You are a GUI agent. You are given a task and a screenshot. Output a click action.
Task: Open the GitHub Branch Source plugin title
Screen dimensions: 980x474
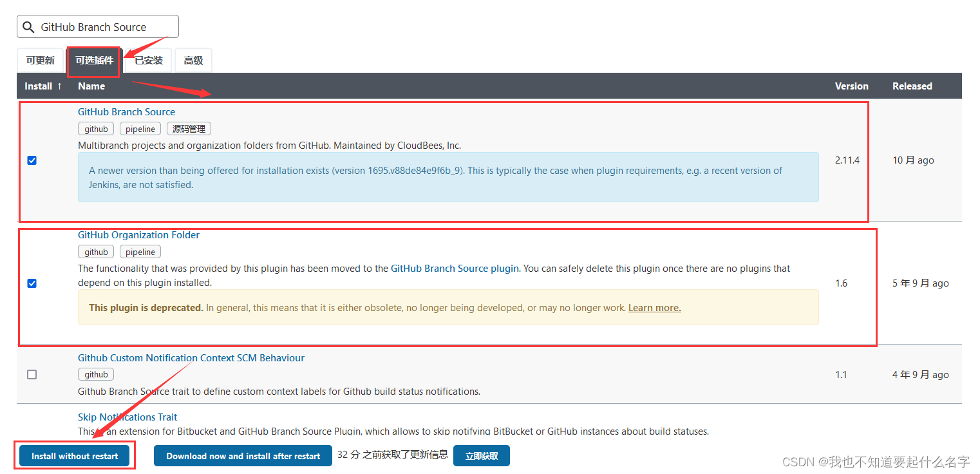(126, 111)
